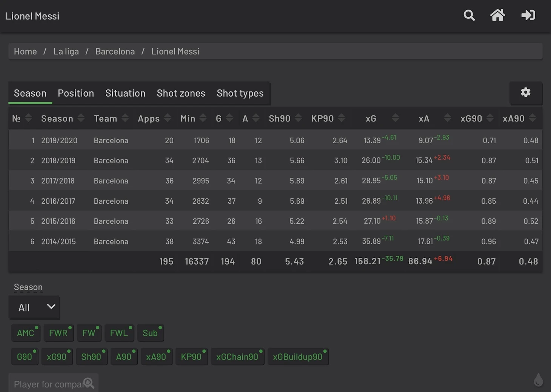Toggle the xGChain90 metric chip
This screenshot has height=392, width=551.
[x=237, y=357]
